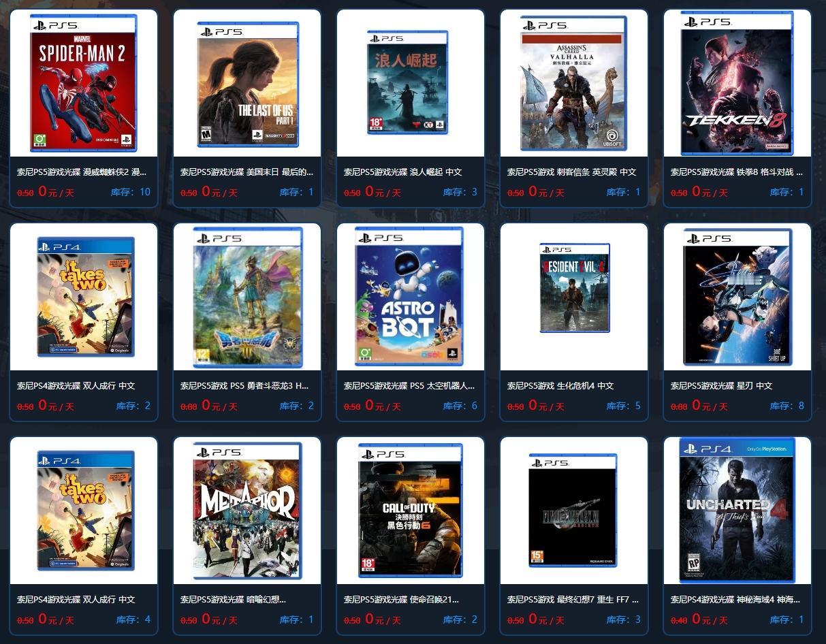Open It Takes Two cover with 库存 4
The width and height of the screenshot is (826, 644).
[x=85, y=511]
